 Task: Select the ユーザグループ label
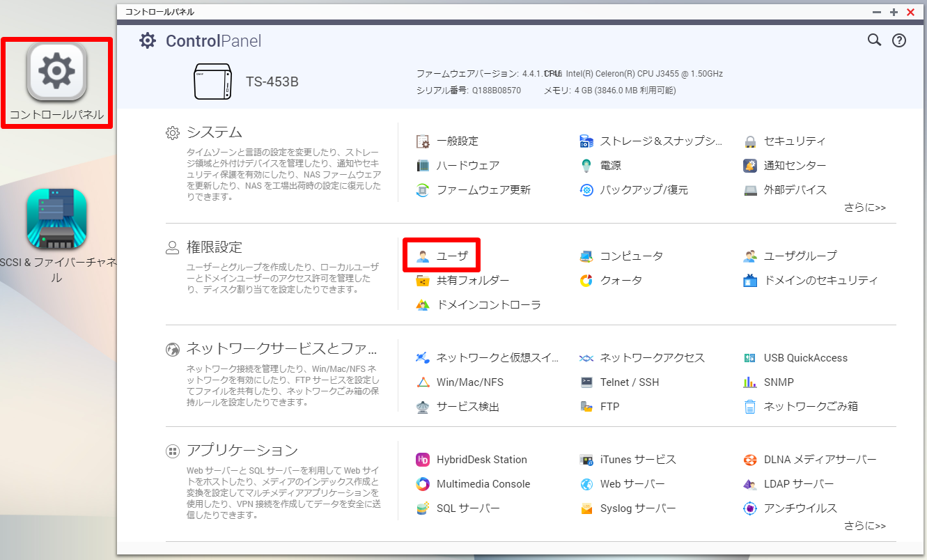800,256
